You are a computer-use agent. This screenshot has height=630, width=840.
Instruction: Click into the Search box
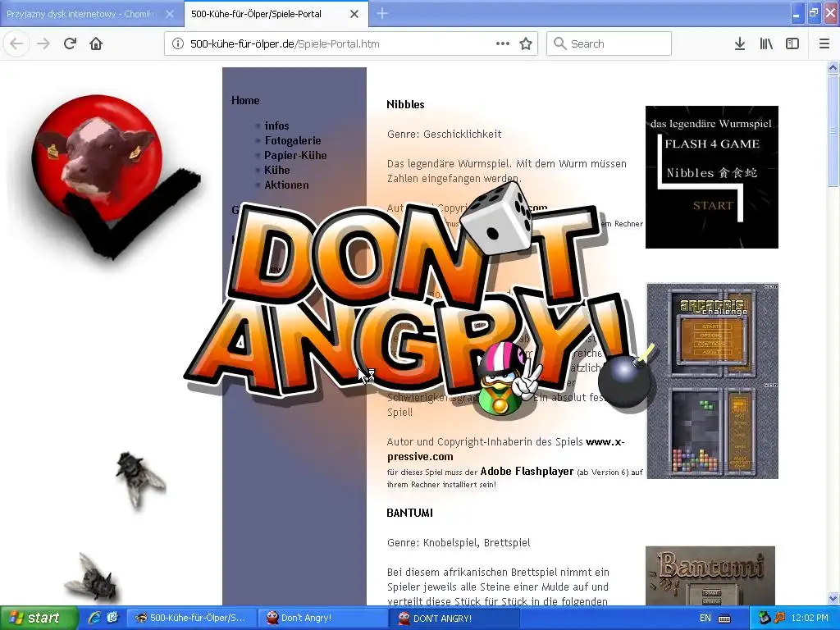[609, 44]
